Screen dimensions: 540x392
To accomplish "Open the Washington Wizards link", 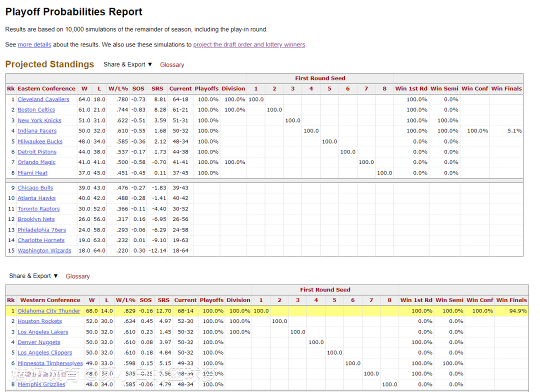I will pos(44,250).
